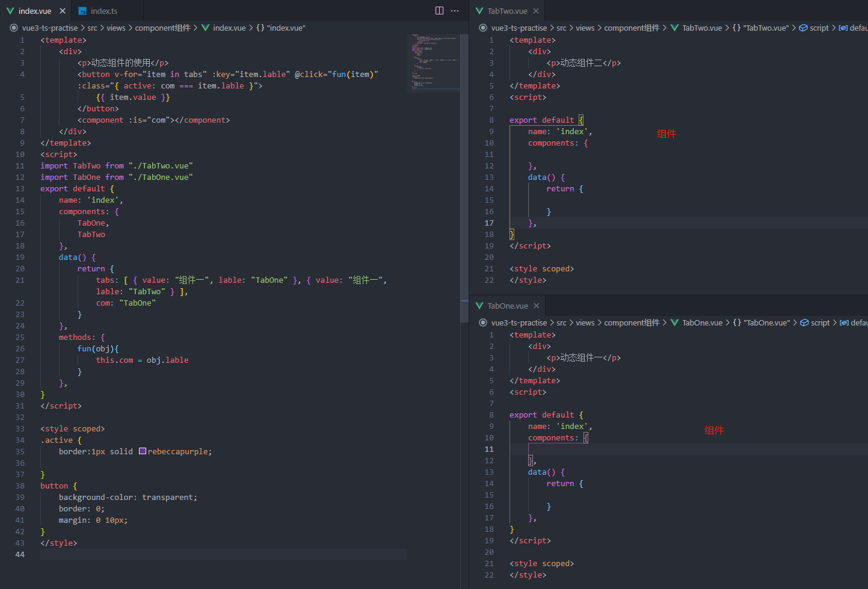
Task: Click the Vue icon on index.vue tab
Action: (x=10, y=11)
